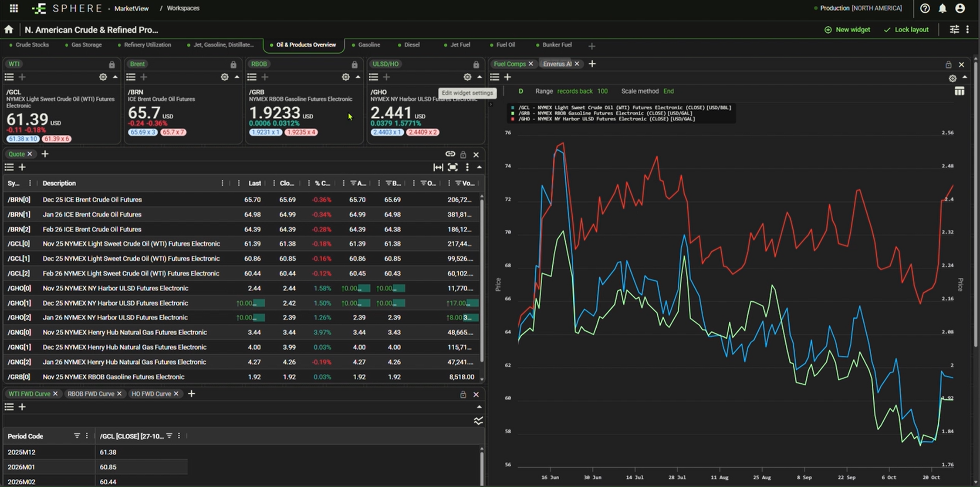The width and height of the screenshot is (980, 487).
Task: Open the Description column menu dots
Action: (x=222, y=183)
